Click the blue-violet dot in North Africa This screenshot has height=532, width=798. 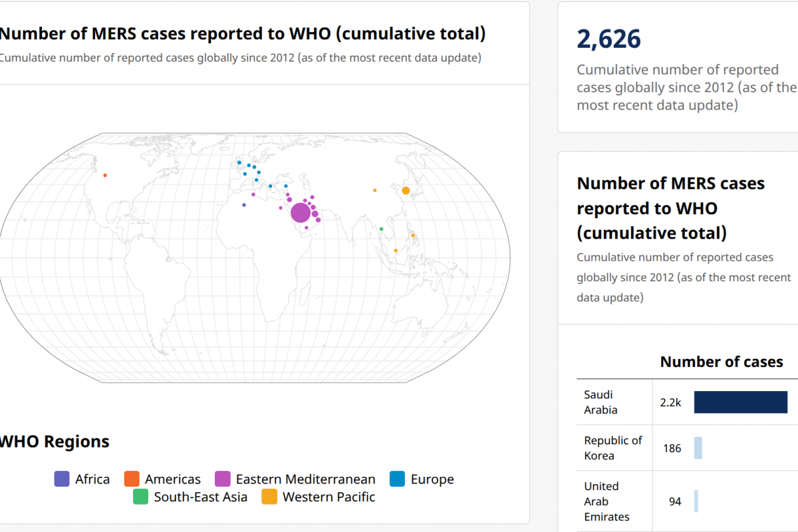click(x=244, y=205)
